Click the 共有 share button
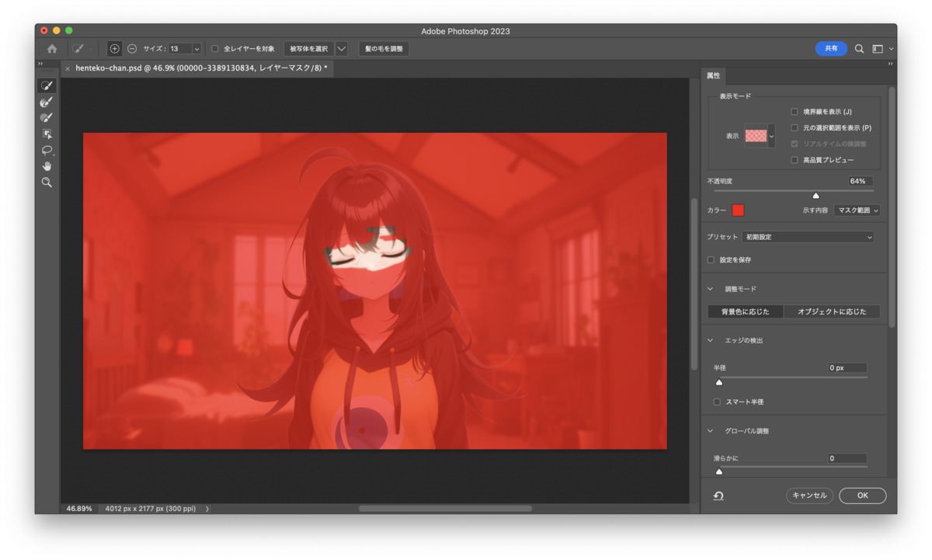This screenshot has width=932, height=560. pyautogui.click(x=831, y=49)
